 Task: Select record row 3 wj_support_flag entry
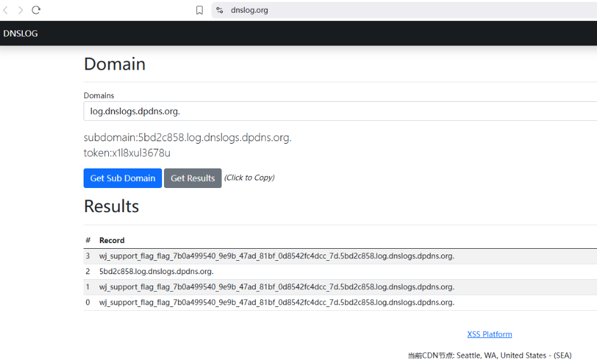point(340,256)
